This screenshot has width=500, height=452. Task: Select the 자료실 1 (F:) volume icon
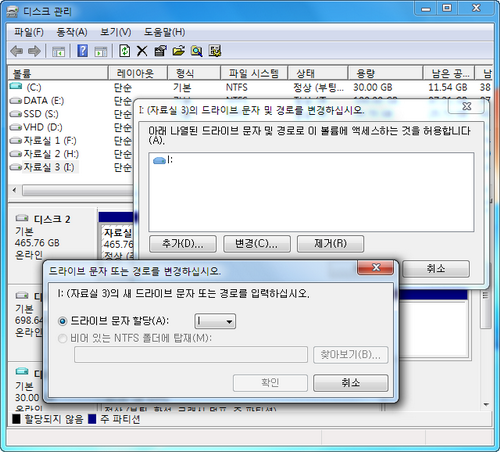16,140
